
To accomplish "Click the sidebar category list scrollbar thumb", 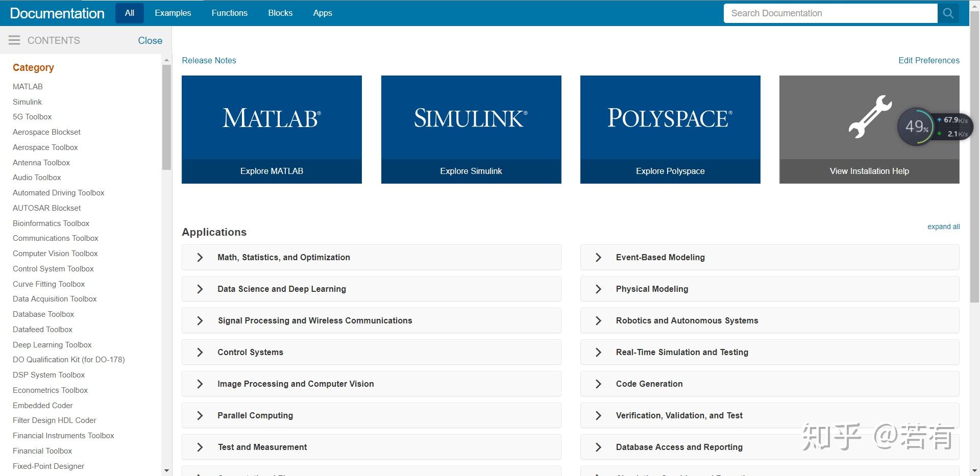I will [x=166, y=117].
